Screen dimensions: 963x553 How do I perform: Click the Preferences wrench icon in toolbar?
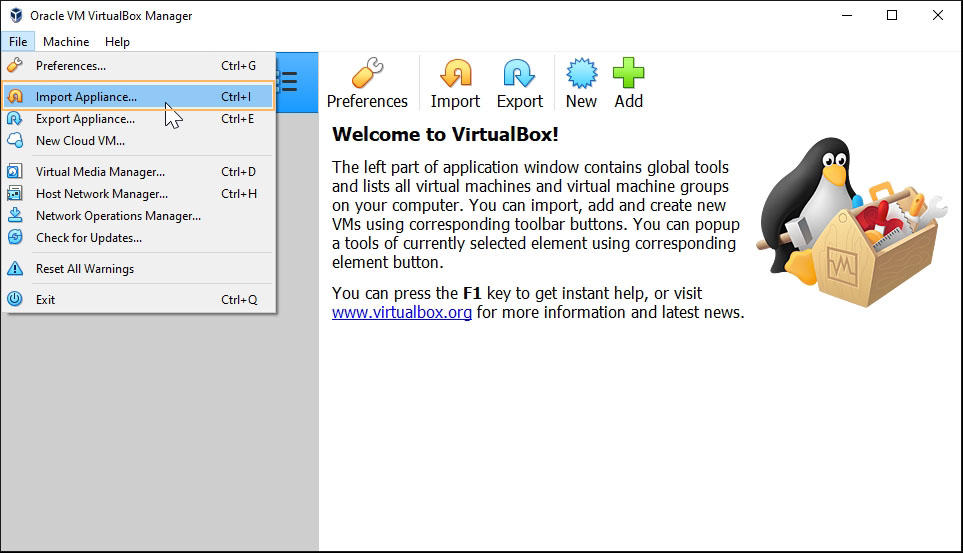[367, 75]
